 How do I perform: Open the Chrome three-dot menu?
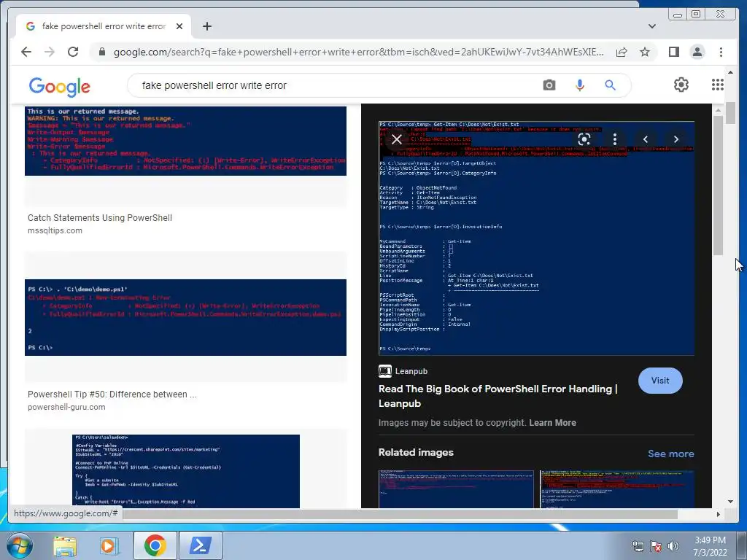[721, 52]
